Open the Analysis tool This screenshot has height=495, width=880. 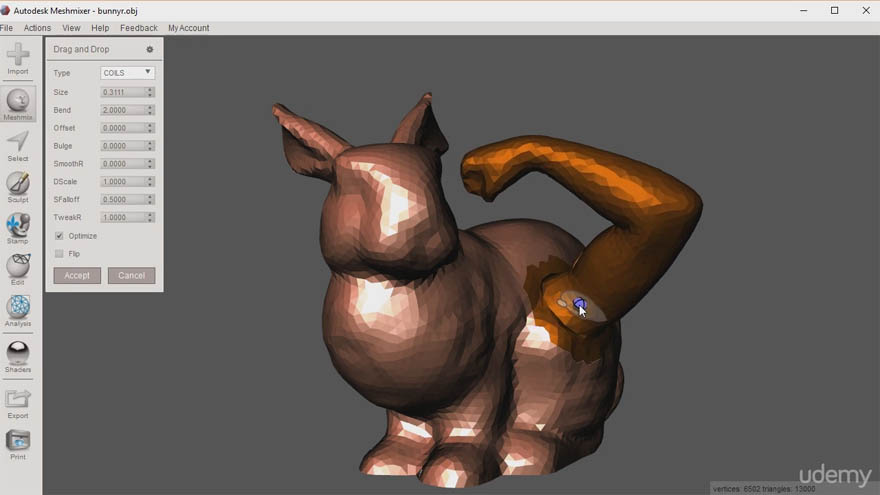point(18,311)
